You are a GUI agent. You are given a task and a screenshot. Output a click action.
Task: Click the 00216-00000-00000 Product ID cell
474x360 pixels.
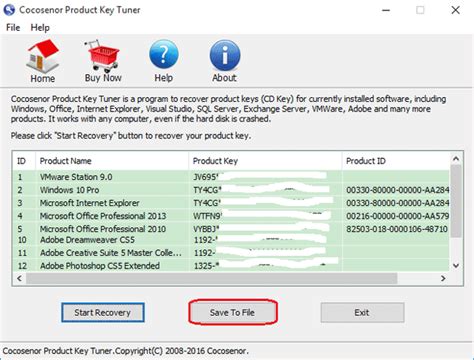(397, 216)
